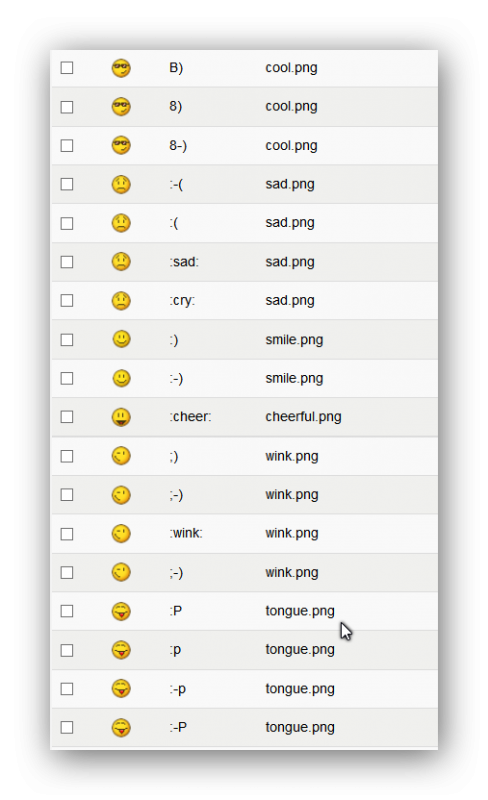Check the box for the :sad: row

[67, 262]
